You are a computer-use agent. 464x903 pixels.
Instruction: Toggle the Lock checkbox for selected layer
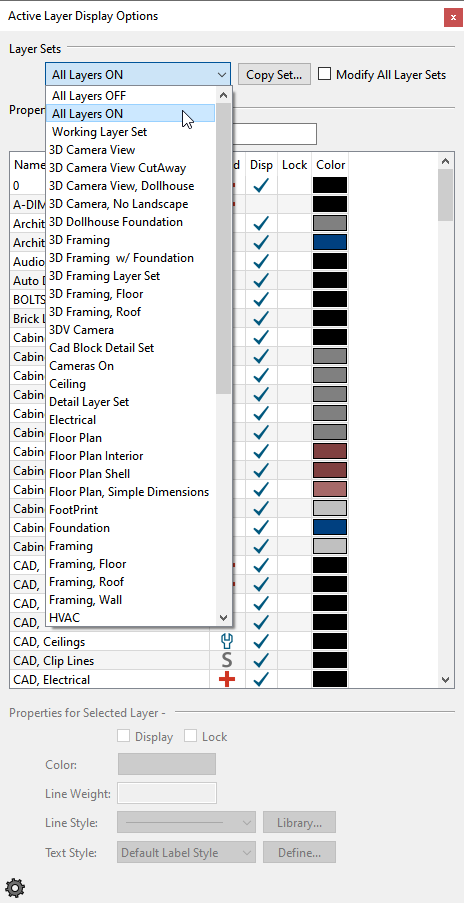tap(191, 736)
